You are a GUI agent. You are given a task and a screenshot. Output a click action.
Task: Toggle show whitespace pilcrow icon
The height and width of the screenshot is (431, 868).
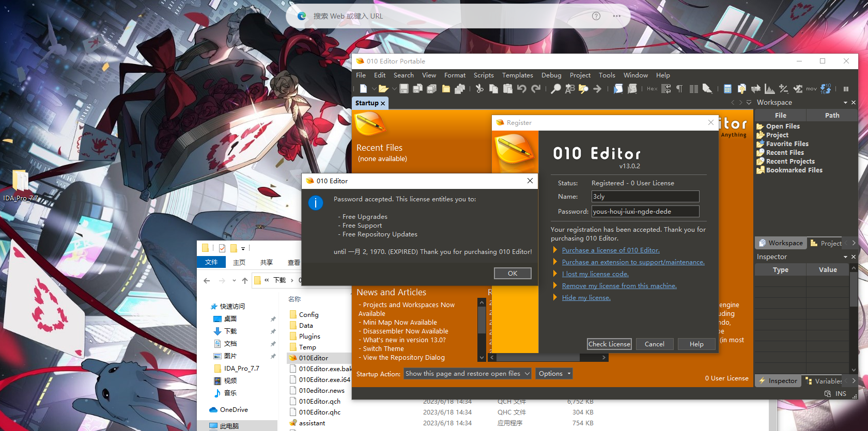pos(679,89)
